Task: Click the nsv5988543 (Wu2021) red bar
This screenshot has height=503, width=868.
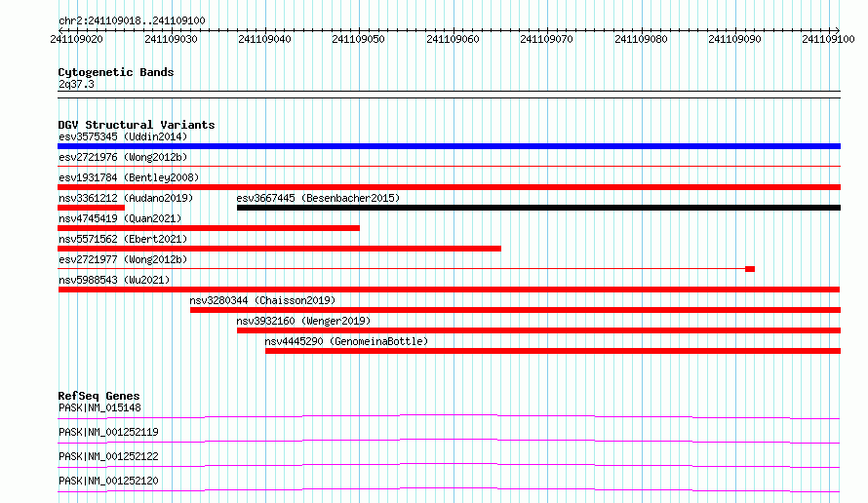Action: click(449, 290)
